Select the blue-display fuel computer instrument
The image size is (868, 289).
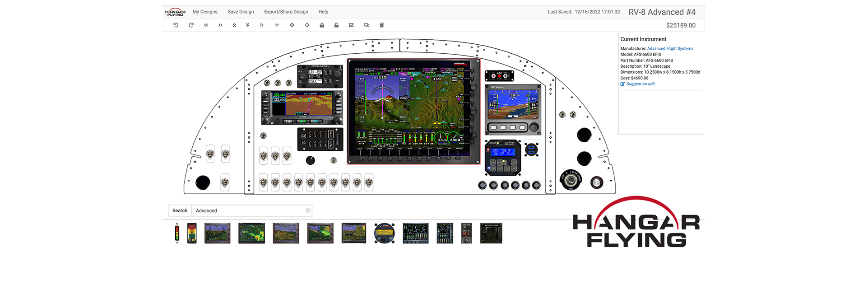503,157
